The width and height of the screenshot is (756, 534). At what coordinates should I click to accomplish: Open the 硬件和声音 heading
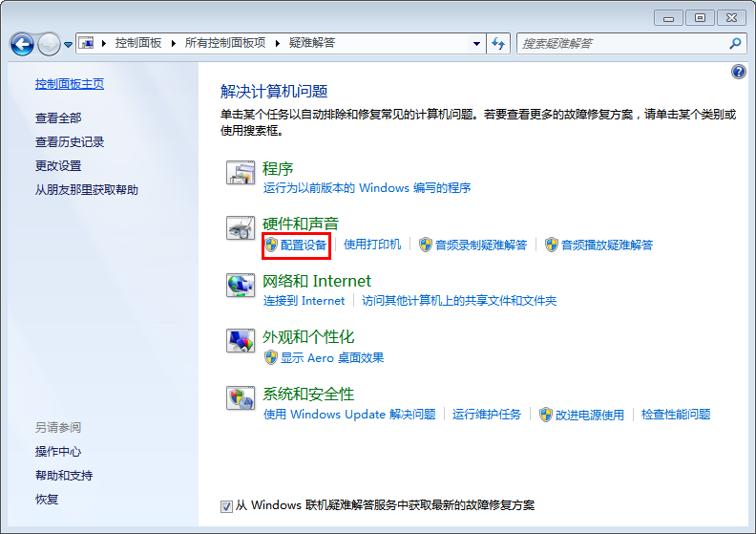pyautogui.click(x=301, y=224)
